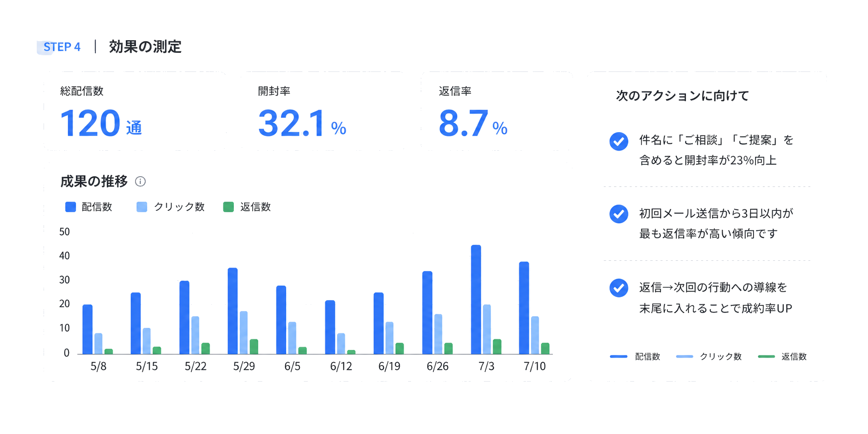Click the 返信率 8.7 % value
This screenshot has width=868, height=434.
pos(473,123)
